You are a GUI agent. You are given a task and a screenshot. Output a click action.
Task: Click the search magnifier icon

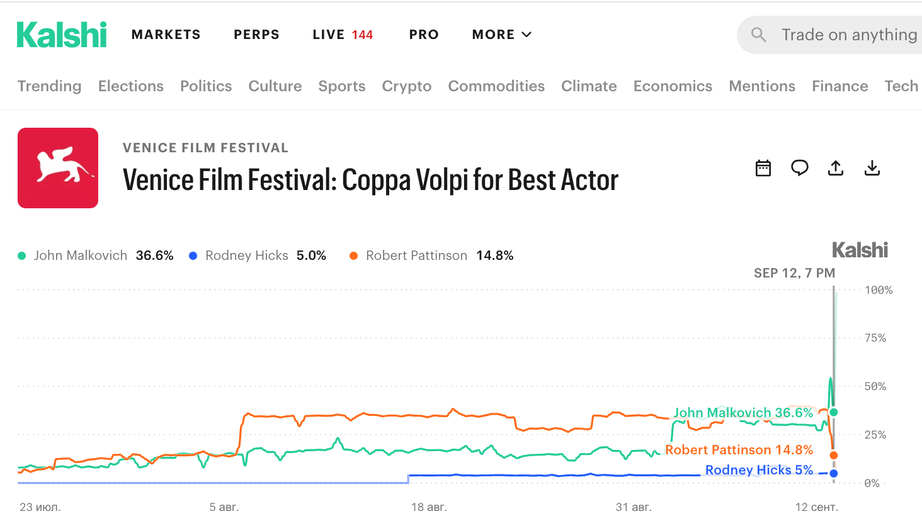pyautogui.click(x=759, y=35)
